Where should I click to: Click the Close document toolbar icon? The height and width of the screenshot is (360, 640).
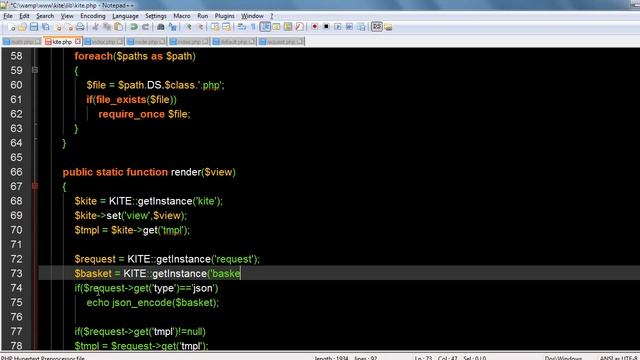pos(58,27)
